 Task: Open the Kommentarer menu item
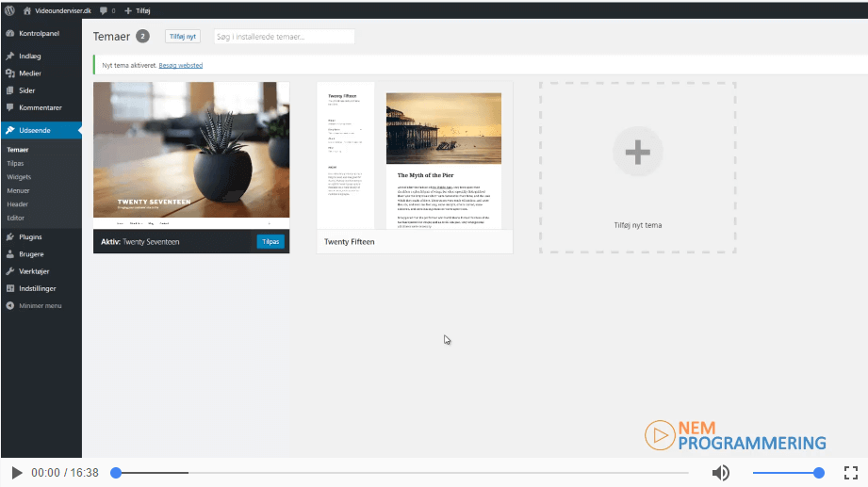[x=41, y=107]
